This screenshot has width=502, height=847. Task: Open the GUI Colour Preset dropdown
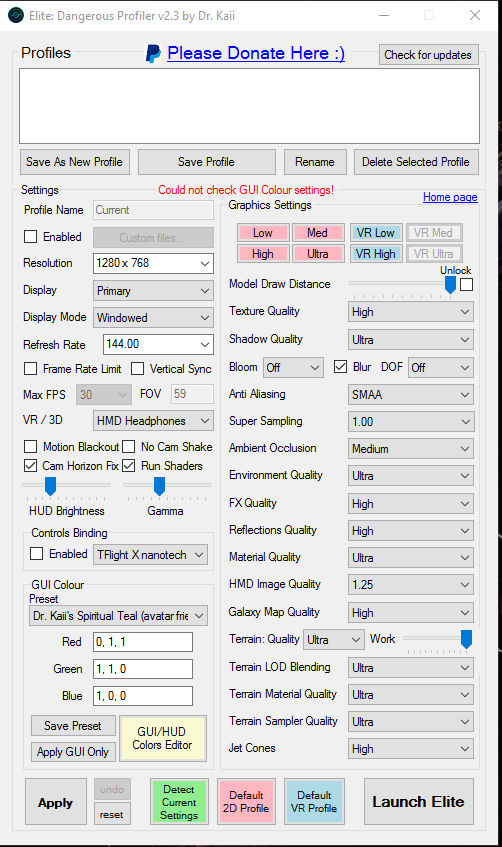click(118, 616)
